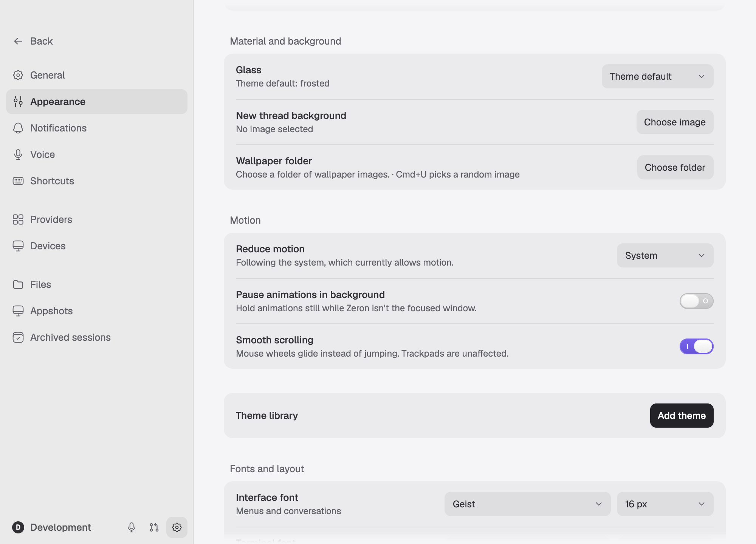
Task: Click the pull request icon in bottom bar
Action: coord(154,527)
